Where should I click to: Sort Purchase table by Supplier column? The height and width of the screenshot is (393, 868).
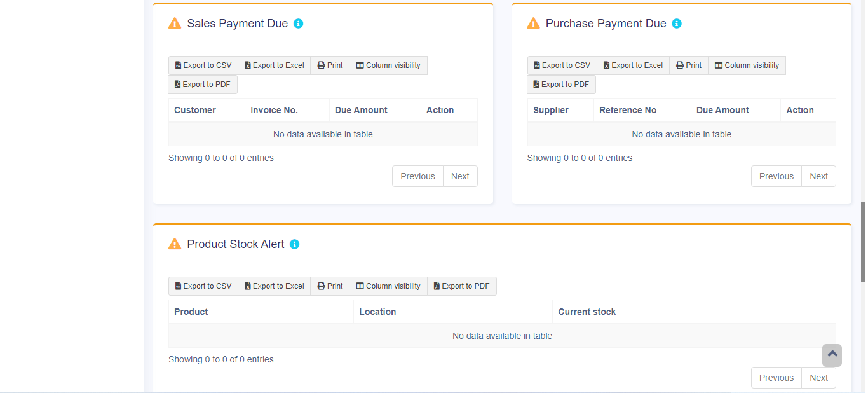click(x=551, y=110)
